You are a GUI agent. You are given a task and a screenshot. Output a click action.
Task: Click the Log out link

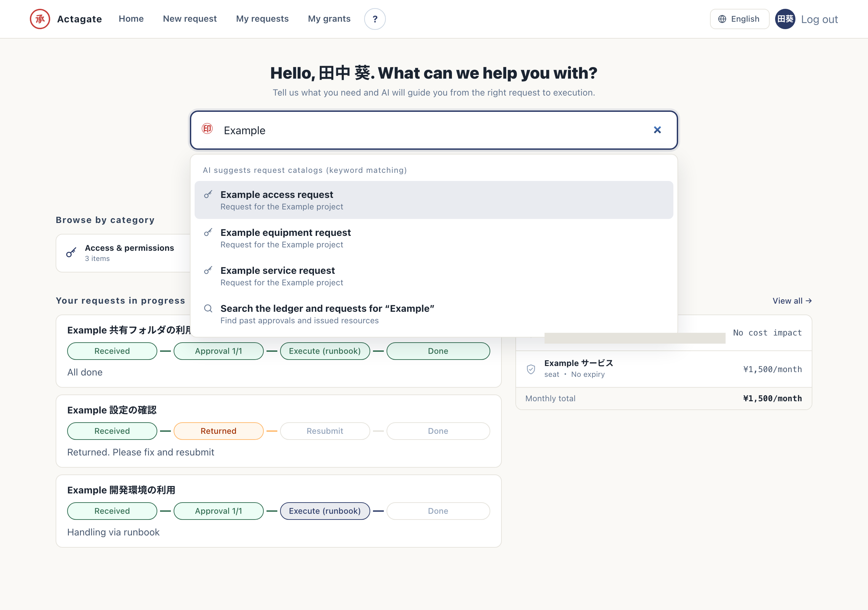click(820, 19)
